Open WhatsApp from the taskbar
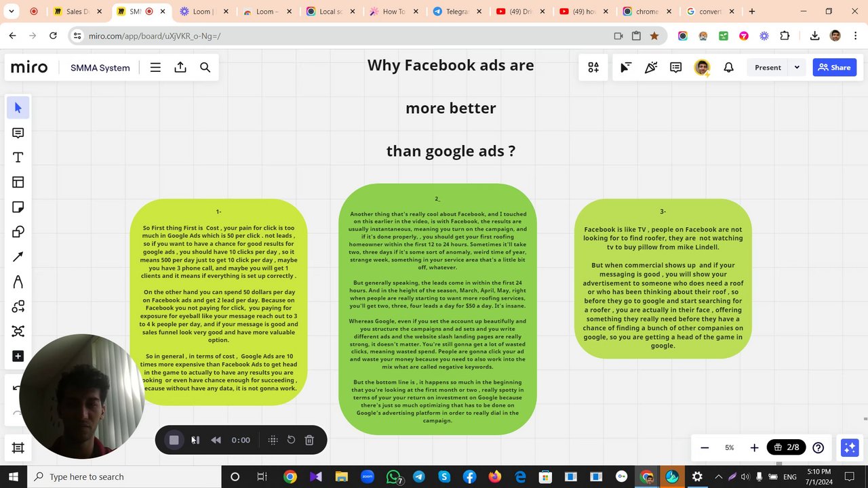 [393, 476]
